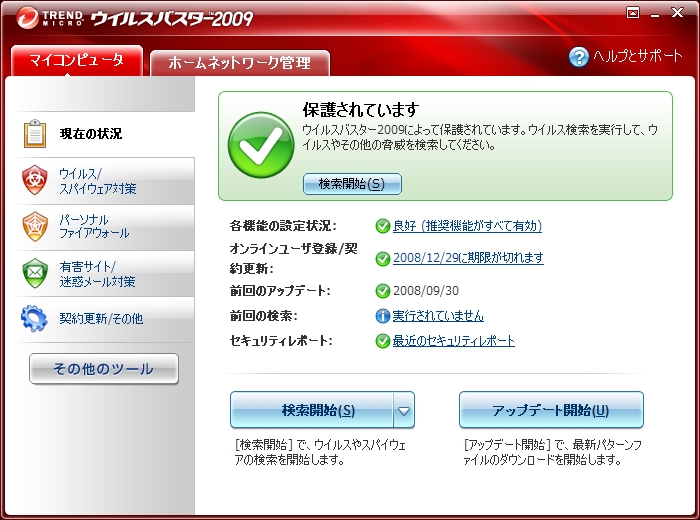This screenshot has width=700, height=520.
Task: Click the blue question mark help icon
Action: [579, 57]
